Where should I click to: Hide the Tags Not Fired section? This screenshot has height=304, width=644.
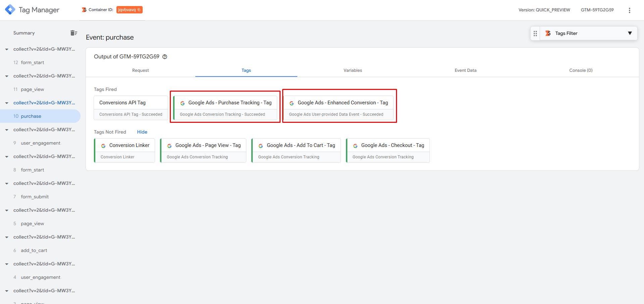point(142,132)
